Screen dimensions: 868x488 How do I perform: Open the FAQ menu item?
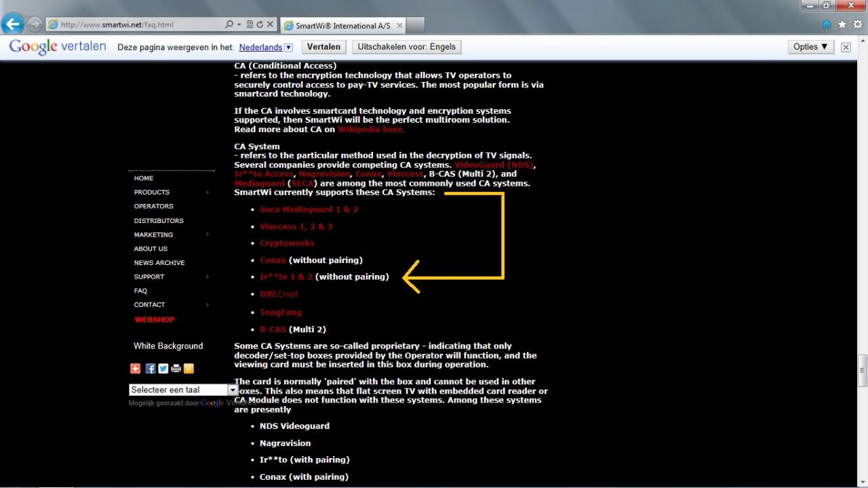pos(140,291)
